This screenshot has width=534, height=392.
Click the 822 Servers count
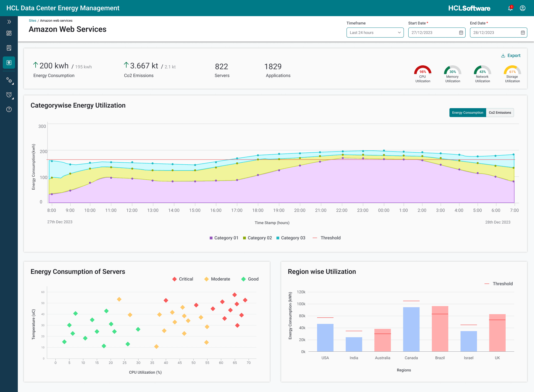221,67
